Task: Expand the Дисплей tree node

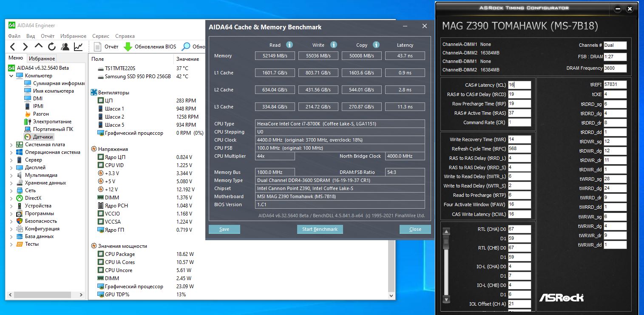Action: click(x=11, y=167)
